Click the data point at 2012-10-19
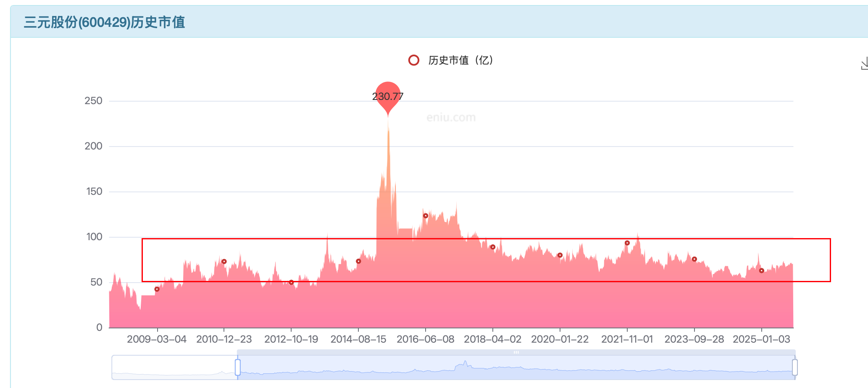This screenshot has height=388, width=868. coord(291,282)
